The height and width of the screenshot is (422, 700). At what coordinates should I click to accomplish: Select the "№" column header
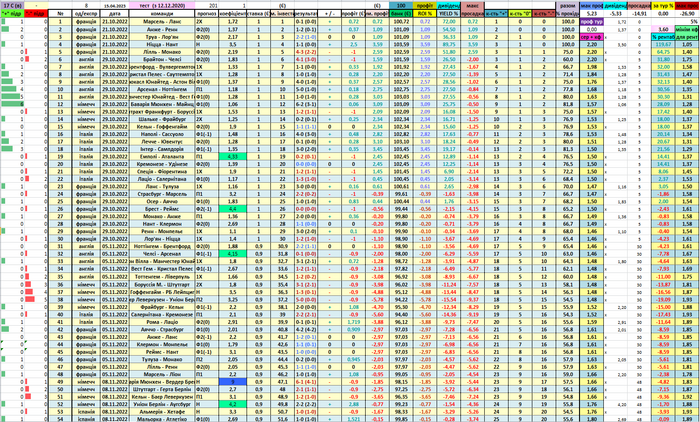point(60,14)
